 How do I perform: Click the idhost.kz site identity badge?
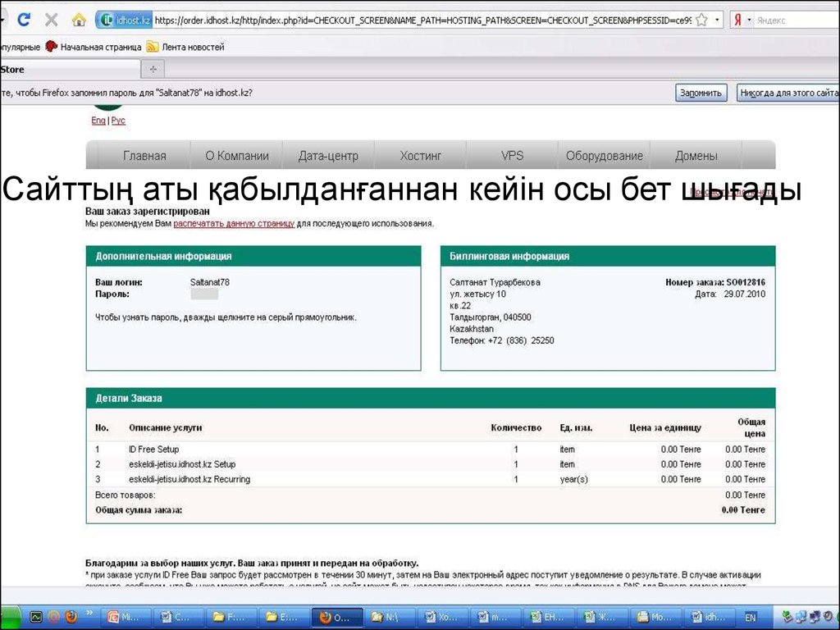coord(124,19)
